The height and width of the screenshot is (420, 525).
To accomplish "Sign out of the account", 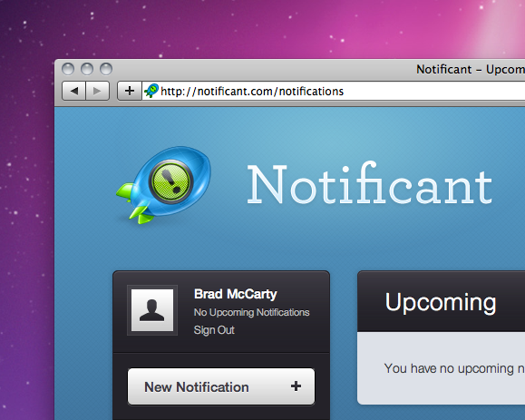I will coord(214,330).
